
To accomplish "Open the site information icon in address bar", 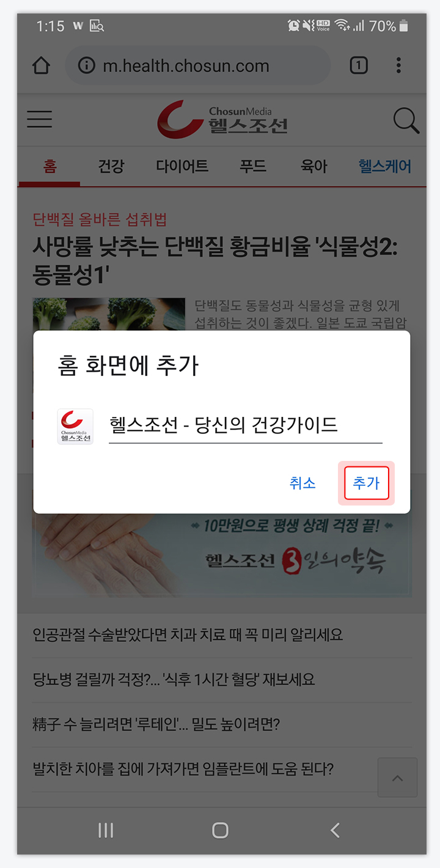I will [x=87, y=65].
